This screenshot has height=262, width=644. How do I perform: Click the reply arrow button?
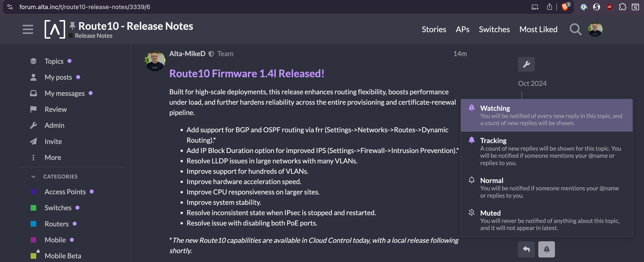click(x=526, y=249)
